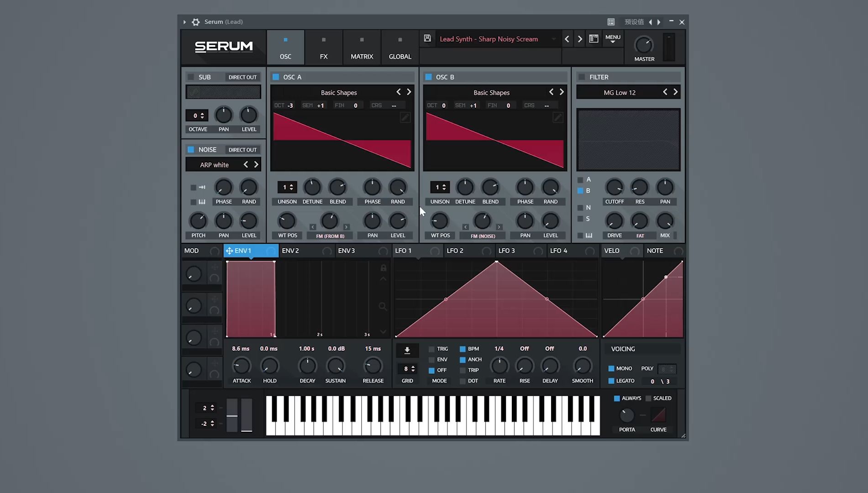Screen dimensions: 868x493
Task: Select next filter type arrow
Action: point(676,92)
